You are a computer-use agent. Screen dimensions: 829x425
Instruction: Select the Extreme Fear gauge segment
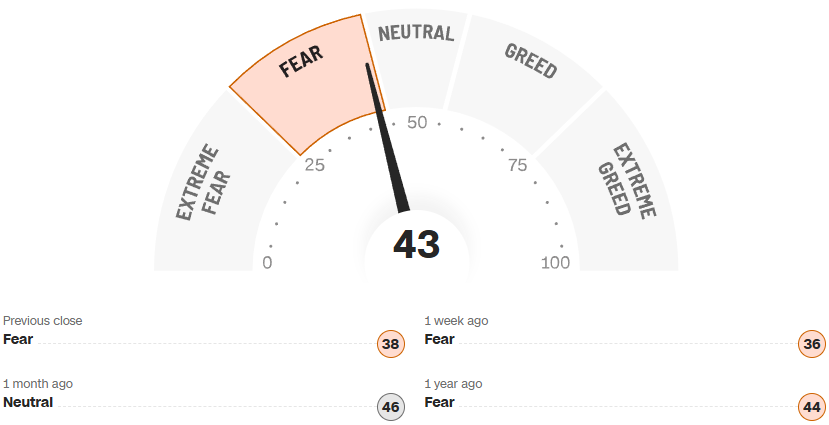[x=205, y=185]
